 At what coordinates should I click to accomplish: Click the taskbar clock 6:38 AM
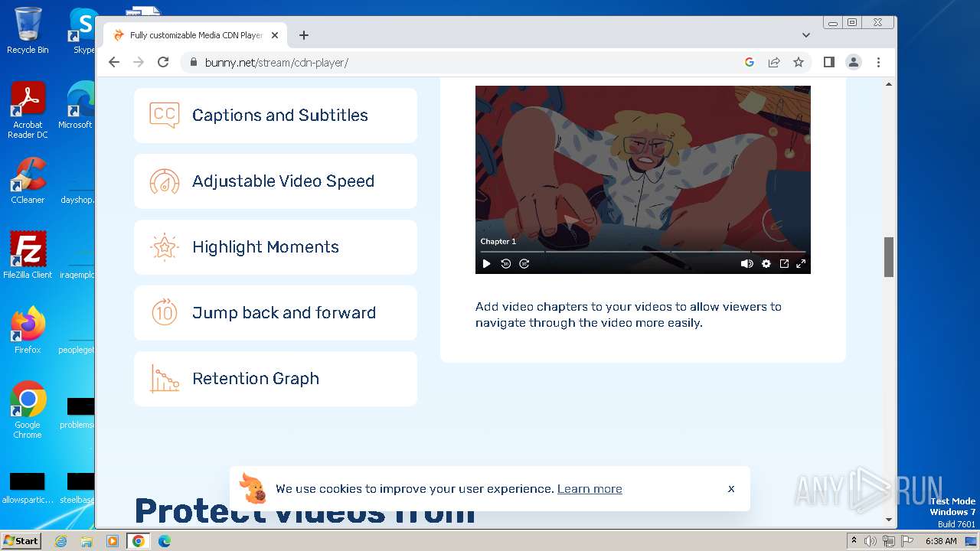pos(941,541)
